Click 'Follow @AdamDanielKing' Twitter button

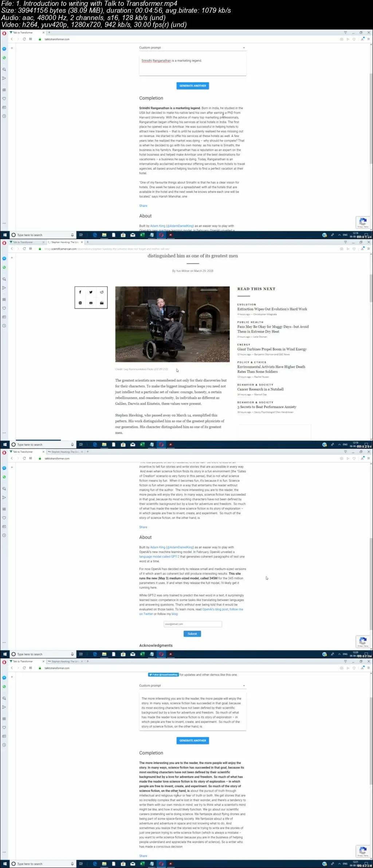[164, 674]
